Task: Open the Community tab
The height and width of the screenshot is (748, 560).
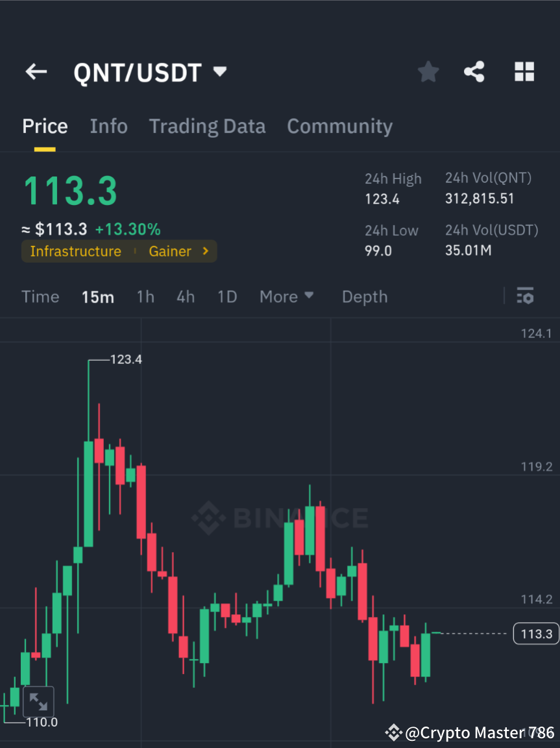Action: pyautogui.click(x=339, y=126)
